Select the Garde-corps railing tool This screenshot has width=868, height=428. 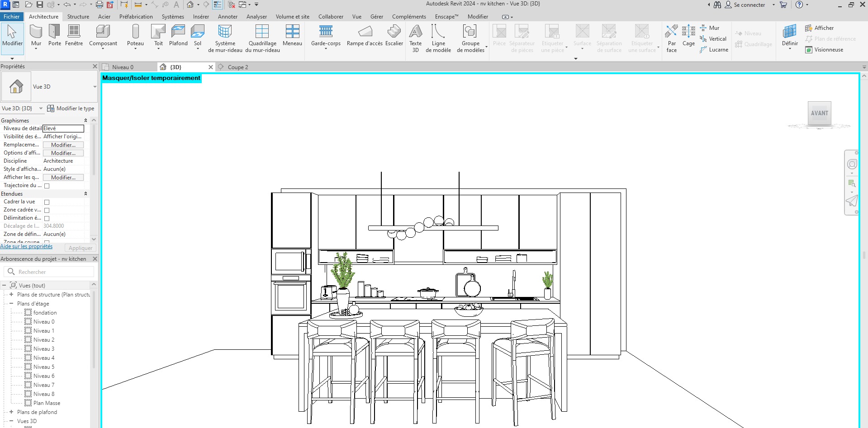click(326, 36)
